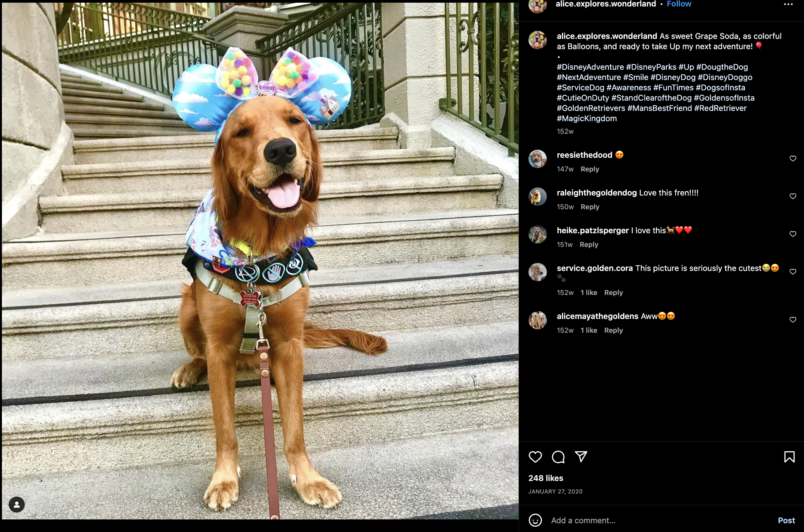Like the post with the heart icon
804x532 pixels.
click(x=535, y=457)
